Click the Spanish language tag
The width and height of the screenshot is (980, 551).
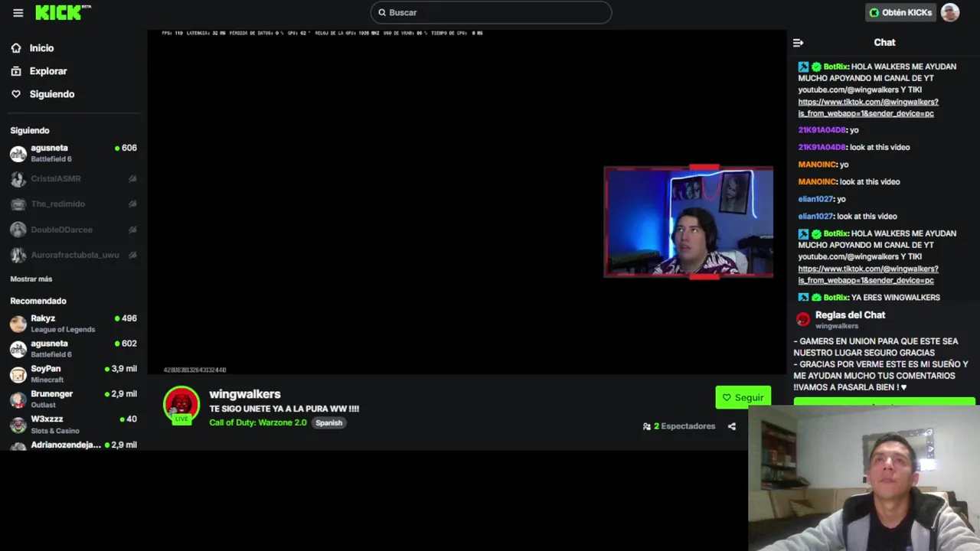(x=329, y=422)
